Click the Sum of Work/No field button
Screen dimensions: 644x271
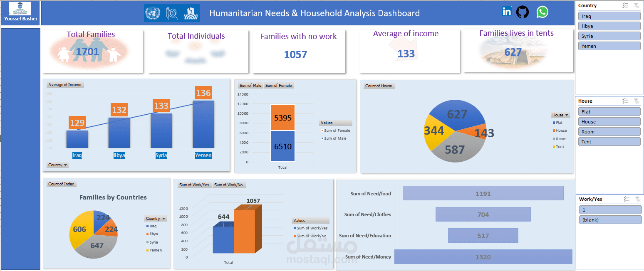(x=228, y=185)
